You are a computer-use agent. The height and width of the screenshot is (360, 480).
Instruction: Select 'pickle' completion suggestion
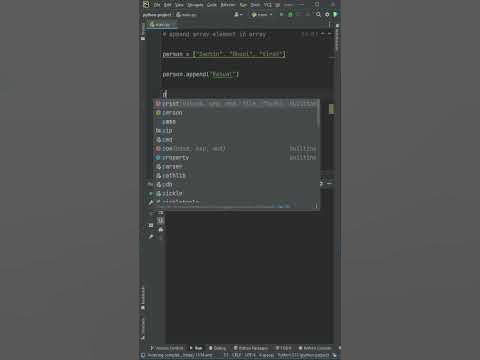236,194
